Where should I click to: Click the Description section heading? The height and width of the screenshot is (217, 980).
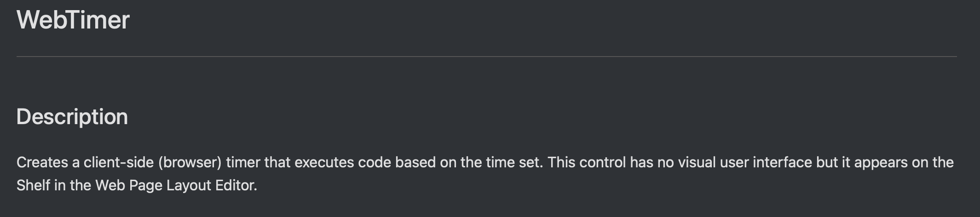tap(72, 117)
